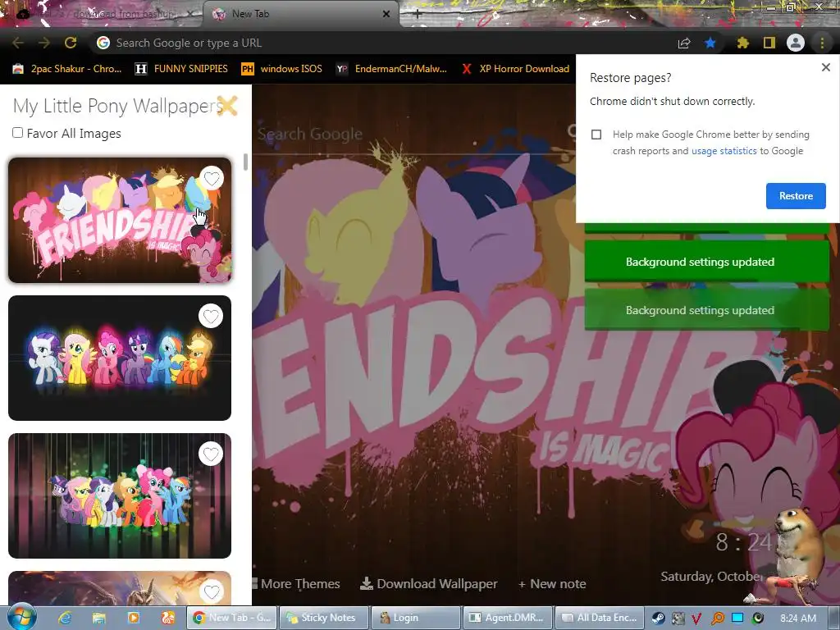
Task: Check the Favor All Images checkbox
Action: [18, 132]
